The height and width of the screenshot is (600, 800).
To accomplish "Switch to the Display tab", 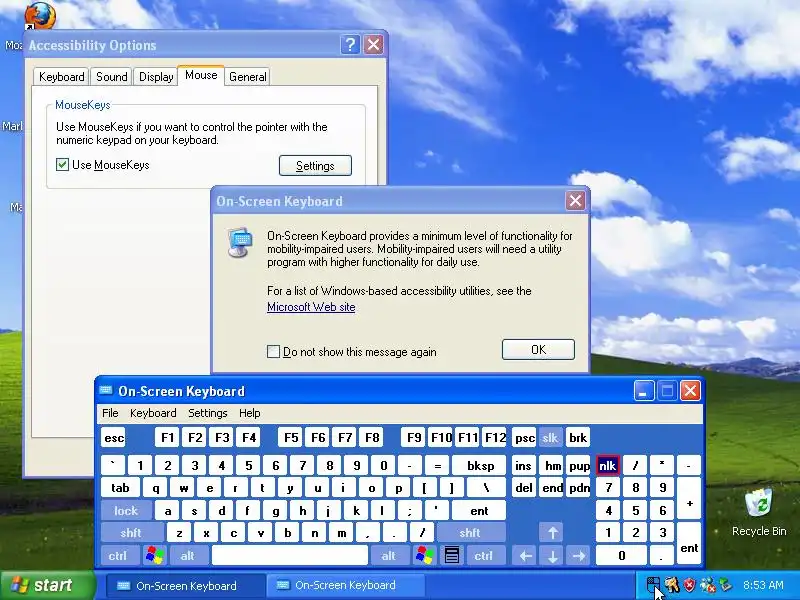I will [x=156, y=77].
